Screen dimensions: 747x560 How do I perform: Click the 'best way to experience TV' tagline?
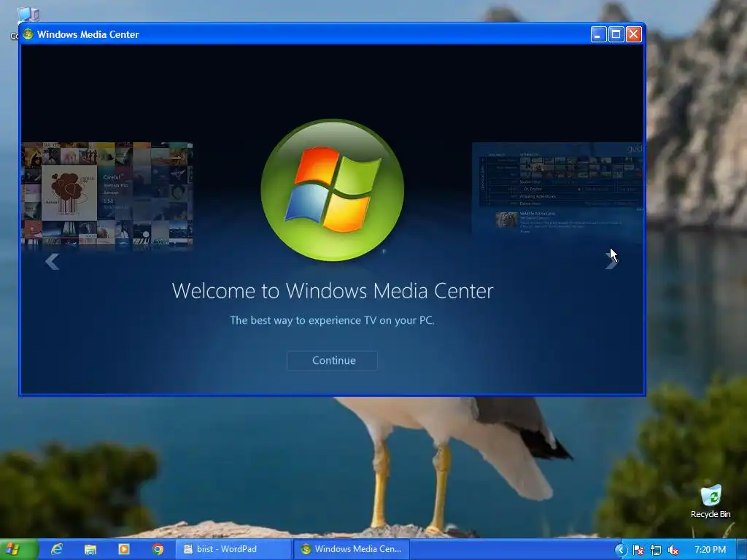(x=332, y=321)
